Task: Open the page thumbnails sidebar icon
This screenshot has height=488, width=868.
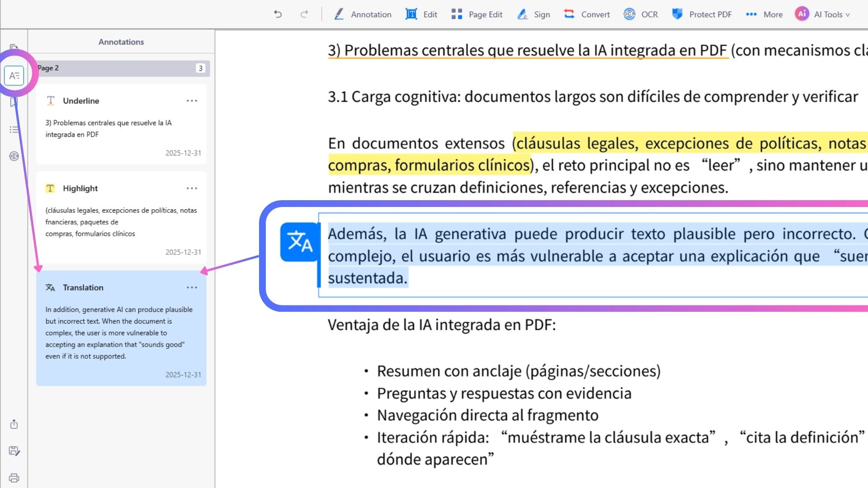Action: (14, 48)
